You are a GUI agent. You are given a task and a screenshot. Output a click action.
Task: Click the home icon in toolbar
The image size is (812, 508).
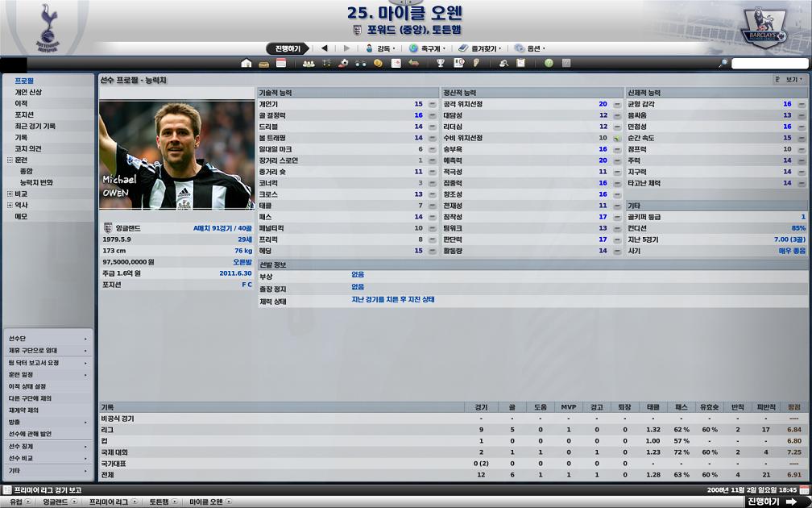pos(246,63)
